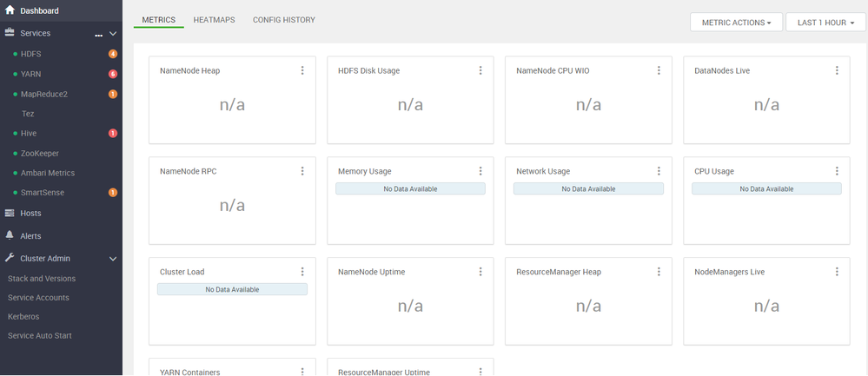Viewport: 868px width, 376px height.
Task: Open the Stack and Versions page
Action: tap(41, 279)
